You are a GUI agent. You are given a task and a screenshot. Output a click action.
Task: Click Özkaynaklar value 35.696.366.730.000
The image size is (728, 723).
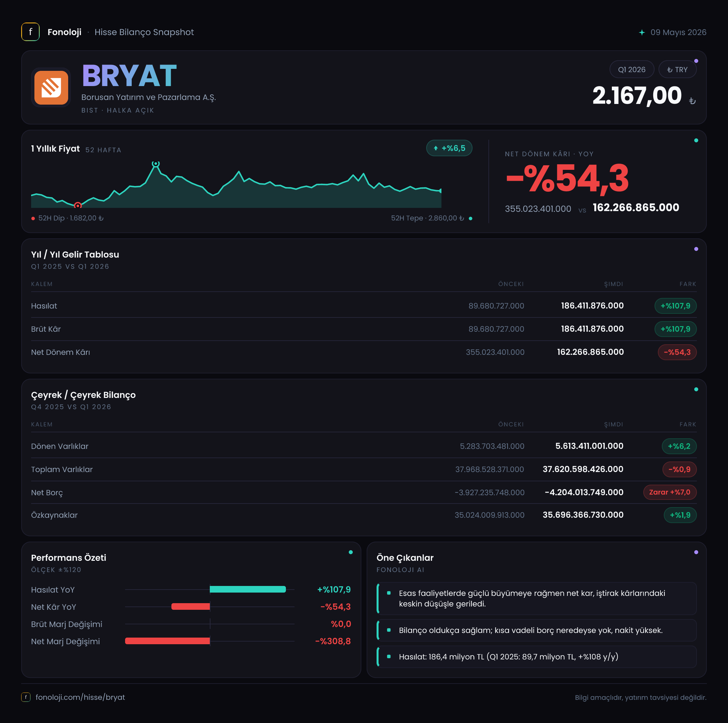(583, 514)
